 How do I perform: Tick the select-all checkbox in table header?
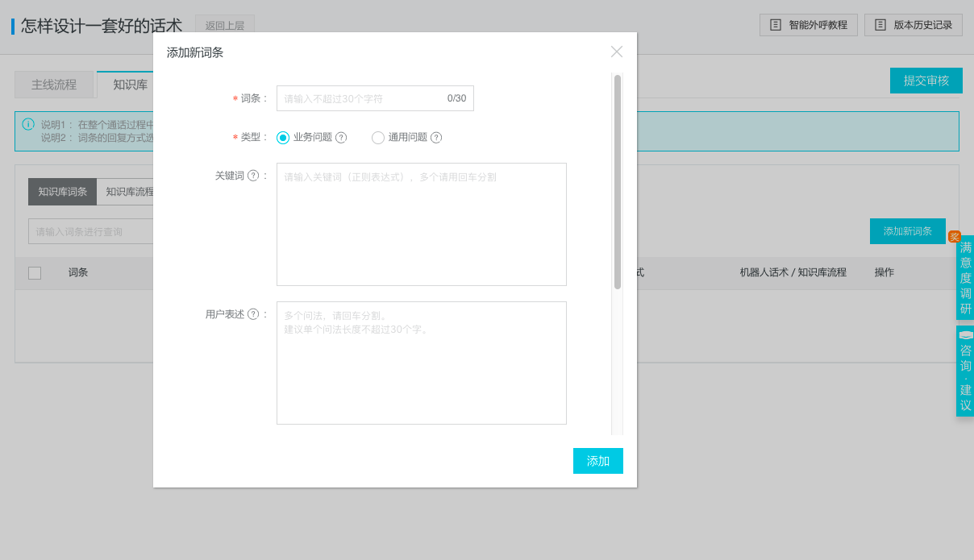click(x=35, y=273)
